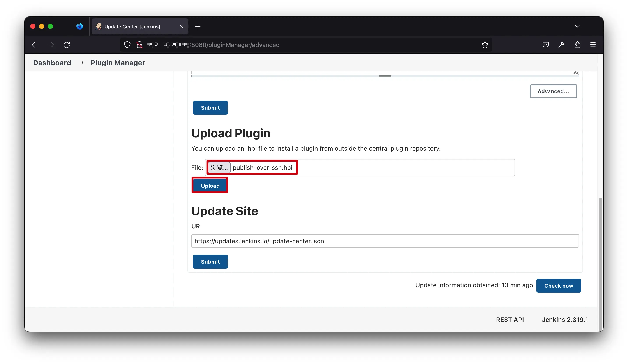Open the REST API link

click(x=510, y=320)
